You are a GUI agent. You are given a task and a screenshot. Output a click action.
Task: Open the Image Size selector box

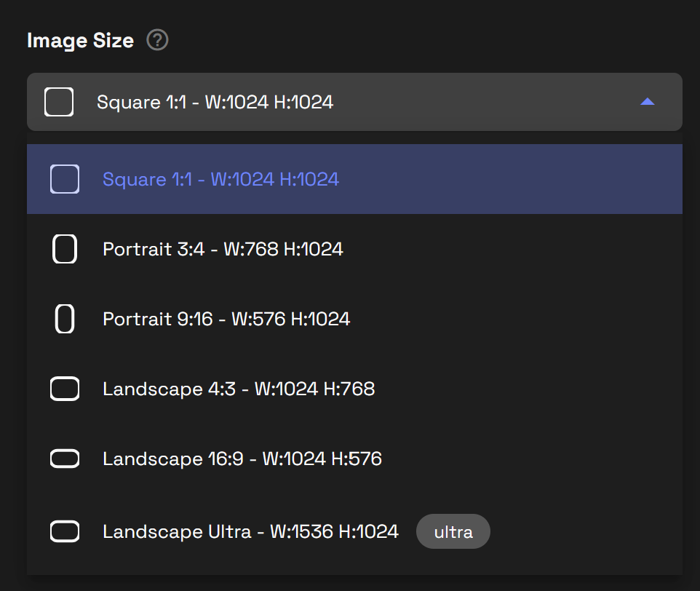pyautogui.click(x=354, y=102)
